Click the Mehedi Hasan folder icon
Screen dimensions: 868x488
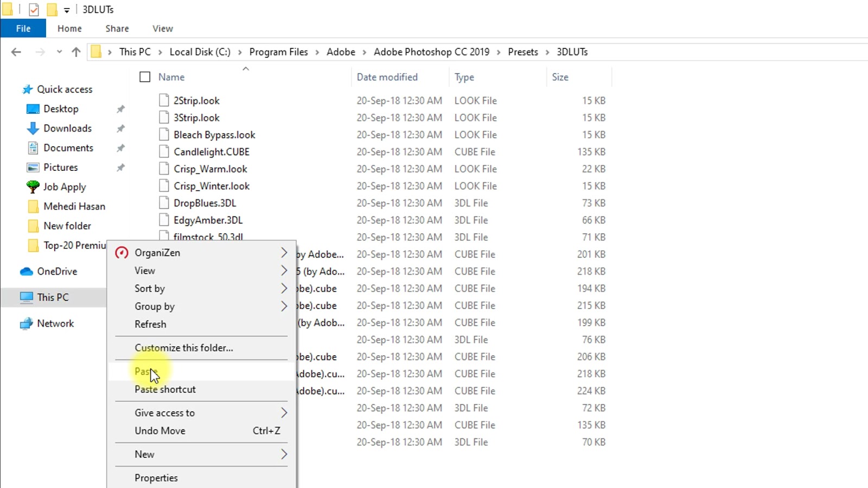coord(33,207)
